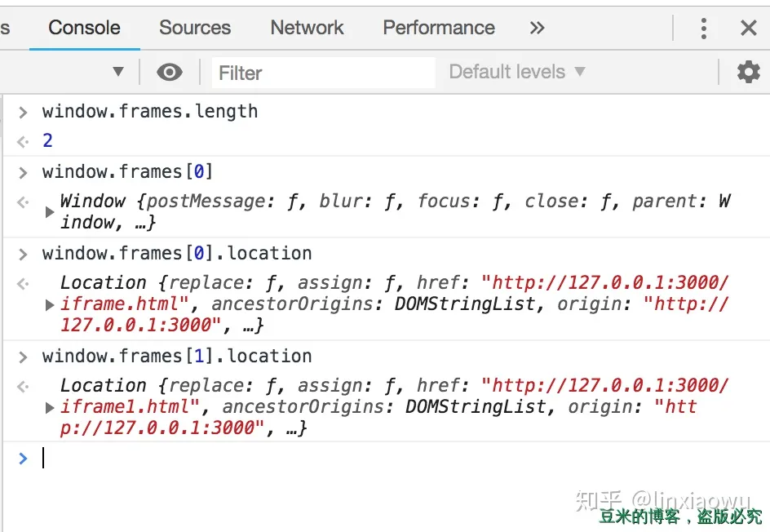Open the Default levels dropdown
The image size is (770, 532).
coord(516,72)
